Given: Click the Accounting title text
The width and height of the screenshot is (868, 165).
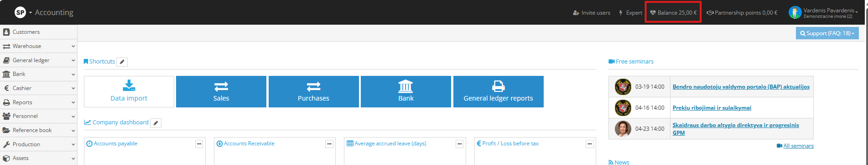Looking at the screenshot, I should 54,12.
